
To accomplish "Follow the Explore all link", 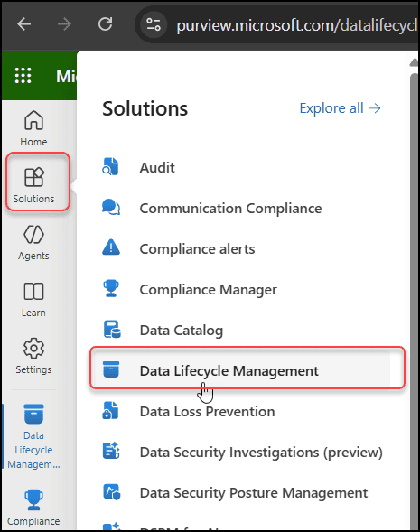I will coord(340,108).
